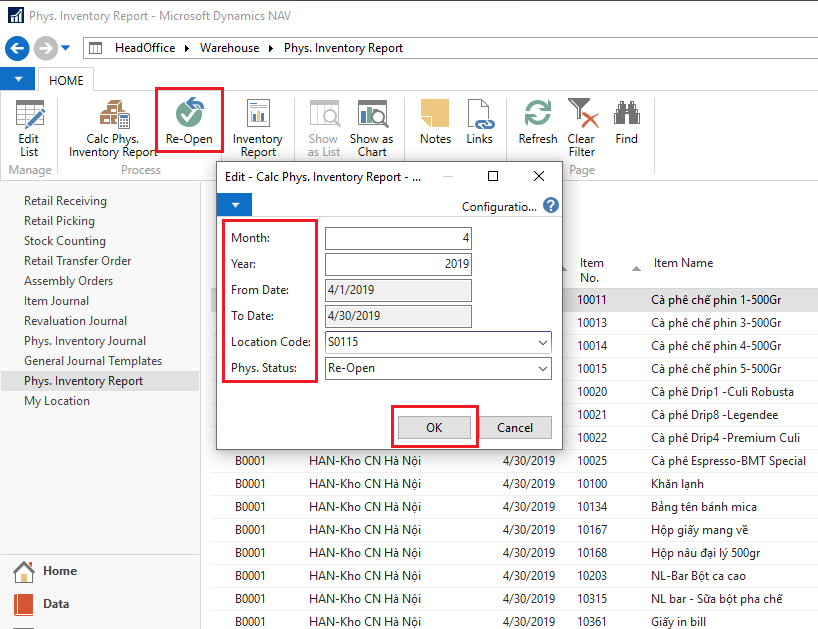Open the Inventory Report action
The height and width of the screenshot is (629, 818).
point(258,128)
